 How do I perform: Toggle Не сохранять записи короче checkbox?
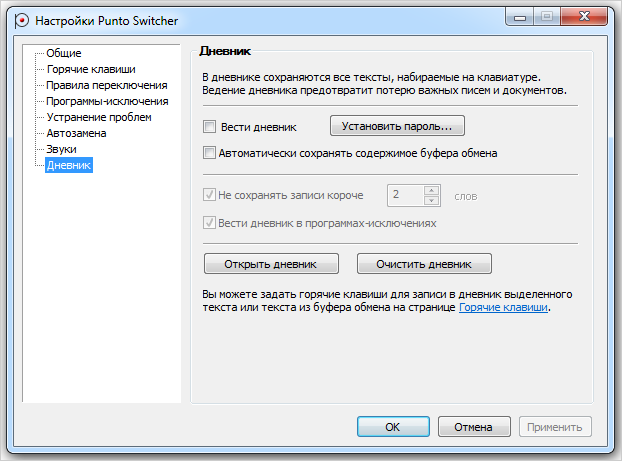[209, 195]
